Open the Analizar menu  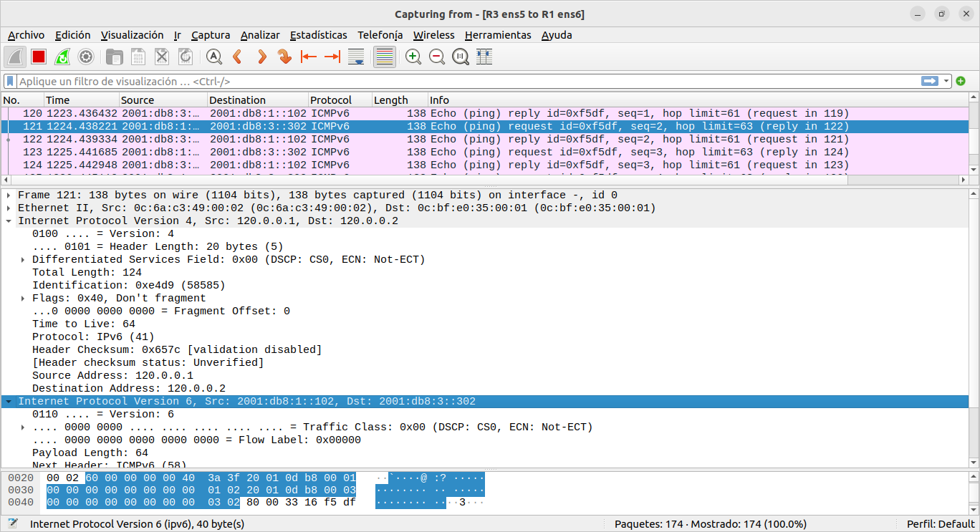click(260, 35)
